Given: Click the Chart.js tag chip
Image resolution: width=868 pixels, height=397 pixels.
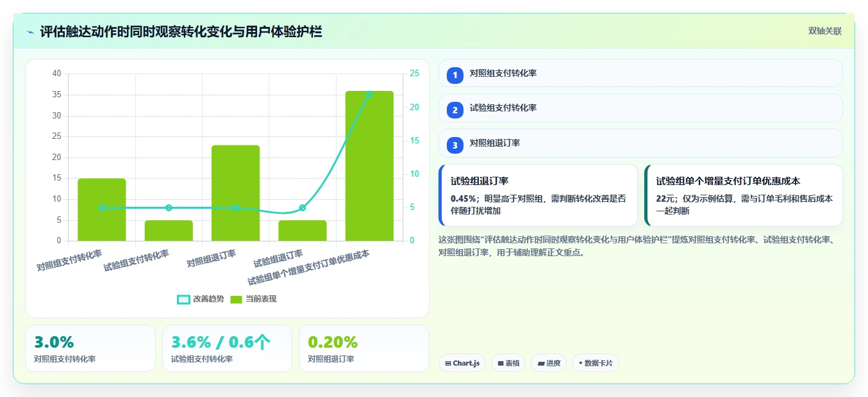Looking at the screenshot, I should (462, 363).
